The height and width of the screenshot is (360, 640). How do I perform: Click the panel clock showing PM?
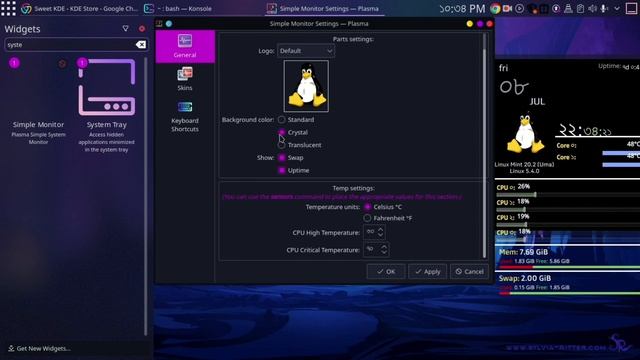(x=462, y=9)
